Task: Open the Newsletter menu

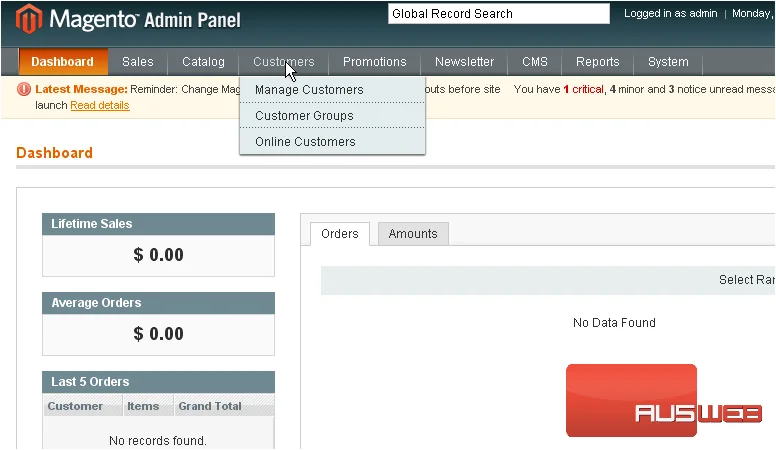Action: tap(464, 62)
